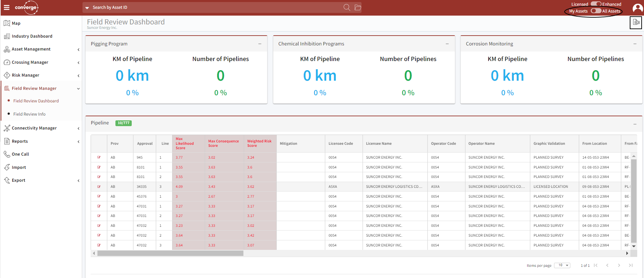The width and height of the screenshot is (644, 278).
Task: Edit row approval 47032 line 3
Action: [99, 245]
